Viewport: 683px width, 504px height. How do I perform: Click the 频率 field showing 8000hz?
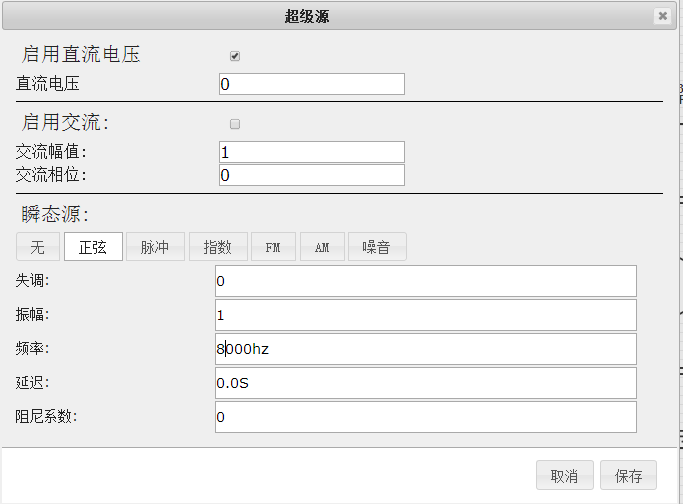click(426, 349)
